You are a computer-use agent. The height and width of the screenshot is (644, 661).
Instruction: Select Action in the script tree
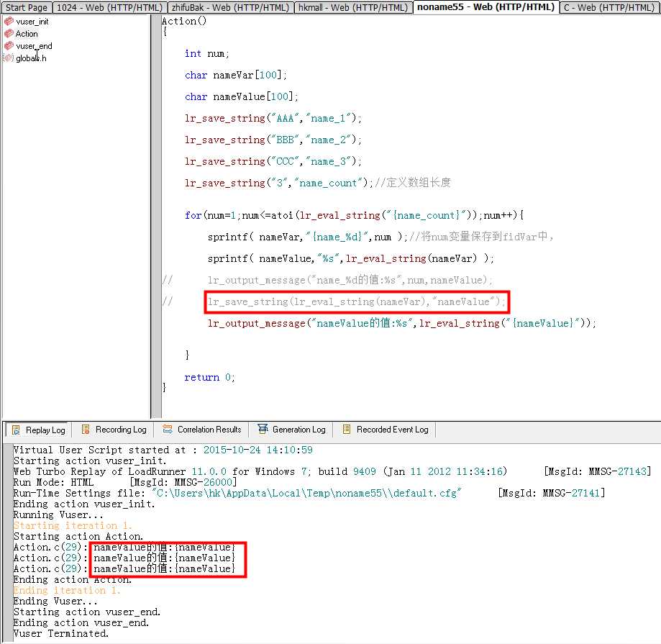tap(27, 34)
